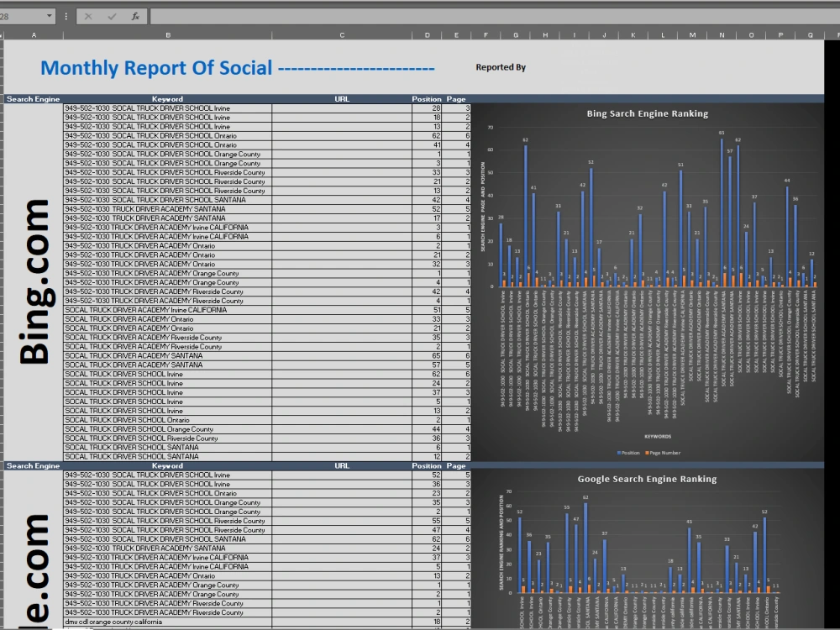Select "SOCAL TRUCK DRIVER SCHOOL Riverside County" row with position 36

click(x=168, y=438)
